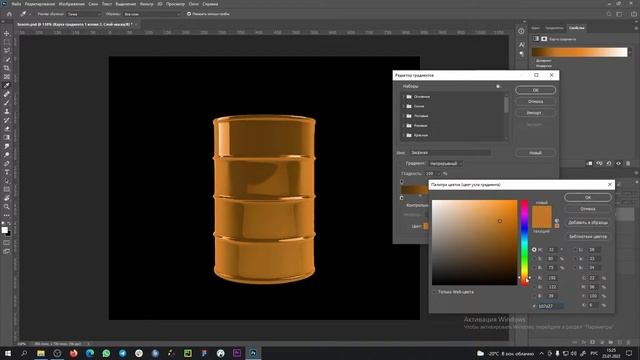The image size is (640, 360).
Task: Select the Eraser tool
Action: coord(7,129)
